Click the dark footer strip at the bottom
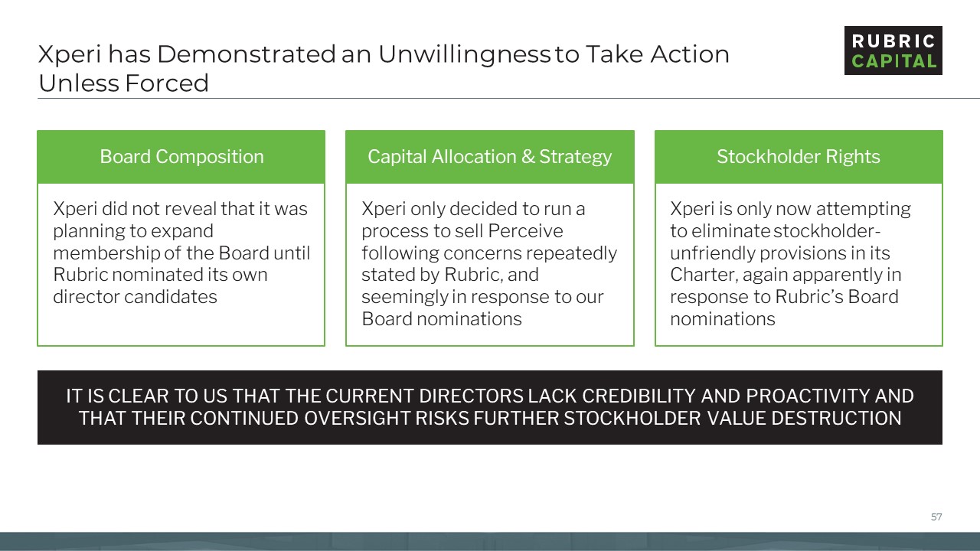 (x=490, y=541)
